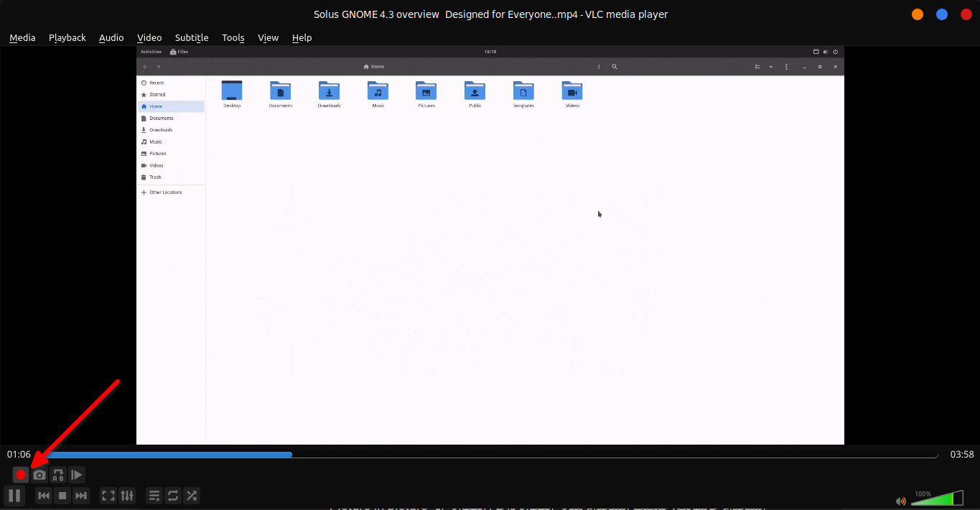980x510 pixels.
Task: Skip to next media track
Action: coord(81,496)
